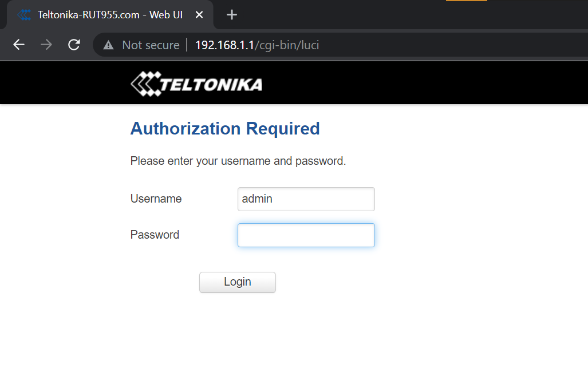
Task: Click the Password label text
Action: click(155, 235)
